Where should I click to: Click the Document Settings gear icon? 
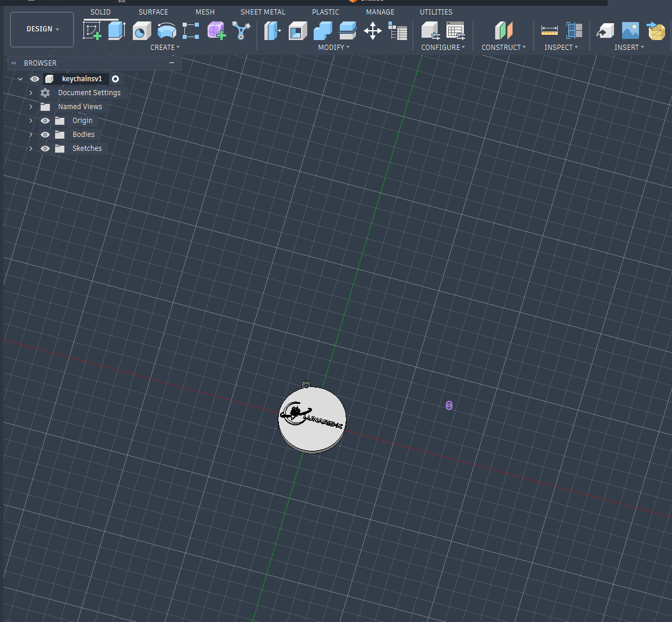45,93
